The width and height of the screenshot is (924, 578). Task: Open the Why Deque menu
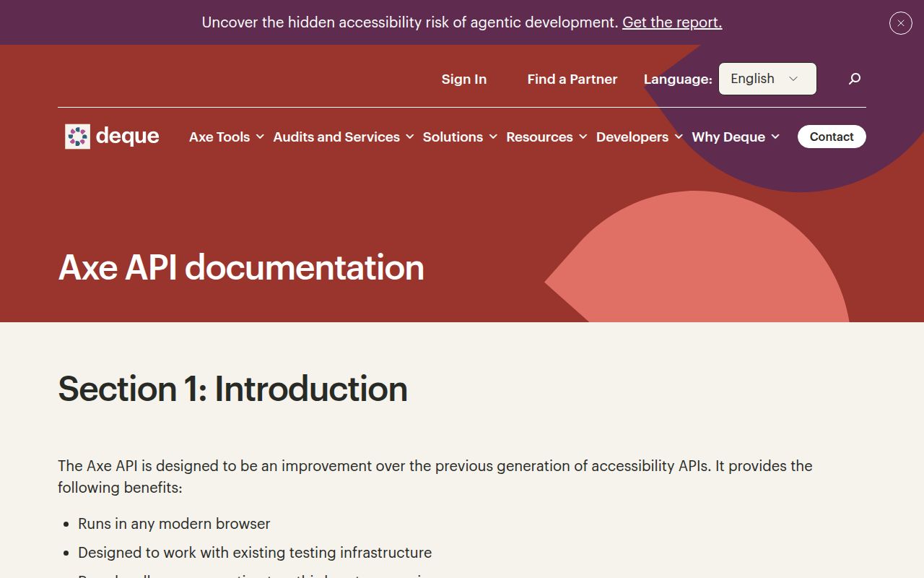coord(728,137)
